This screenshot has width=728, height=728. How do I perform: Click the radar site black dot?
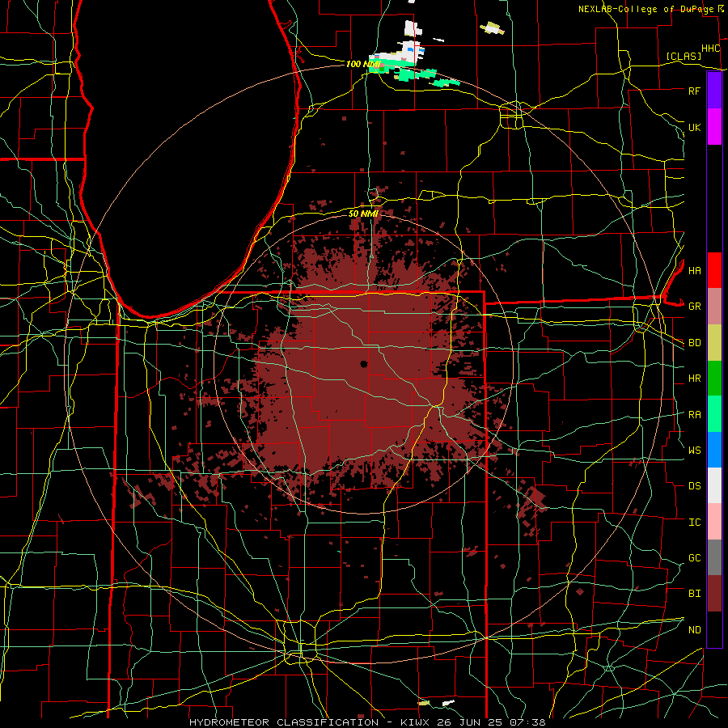(363, 364)
